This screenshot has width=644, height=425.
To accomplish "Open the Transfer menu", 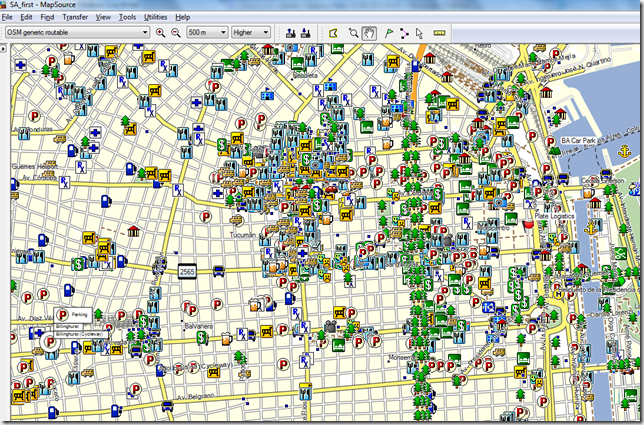I will (x=75, y=18).
